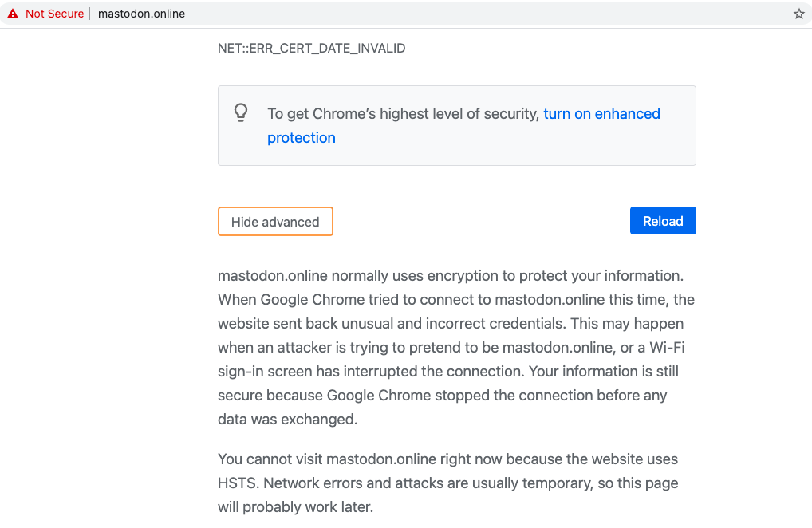Click the NET::ERR_CERT_DATE_INVALID error code text

311,49
